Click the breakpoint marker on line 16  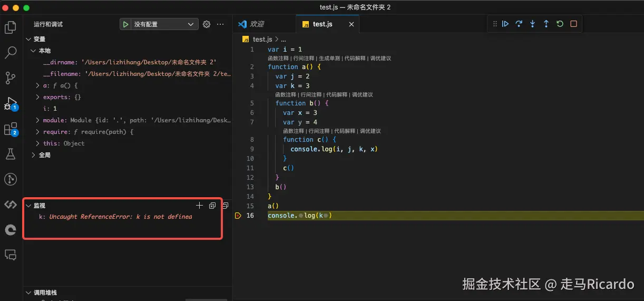(238, 216)
